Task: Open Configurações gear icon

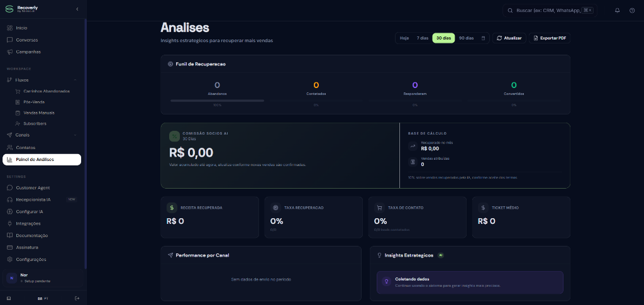Action: pyautogui.click(x=10, y=260)
